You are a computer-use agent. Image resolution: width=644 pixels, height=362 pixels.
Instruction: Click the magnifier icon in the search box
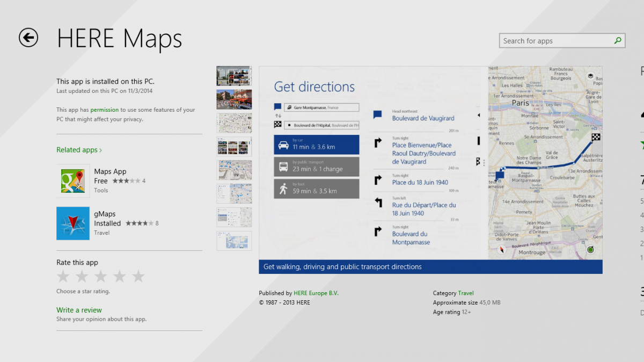618,40
